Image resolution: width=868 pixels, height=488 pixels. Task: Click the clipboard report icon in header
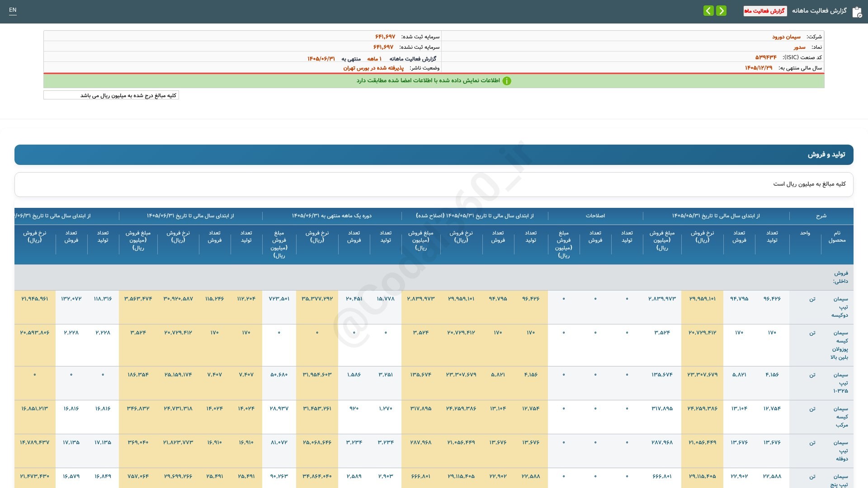click(857, 12)
